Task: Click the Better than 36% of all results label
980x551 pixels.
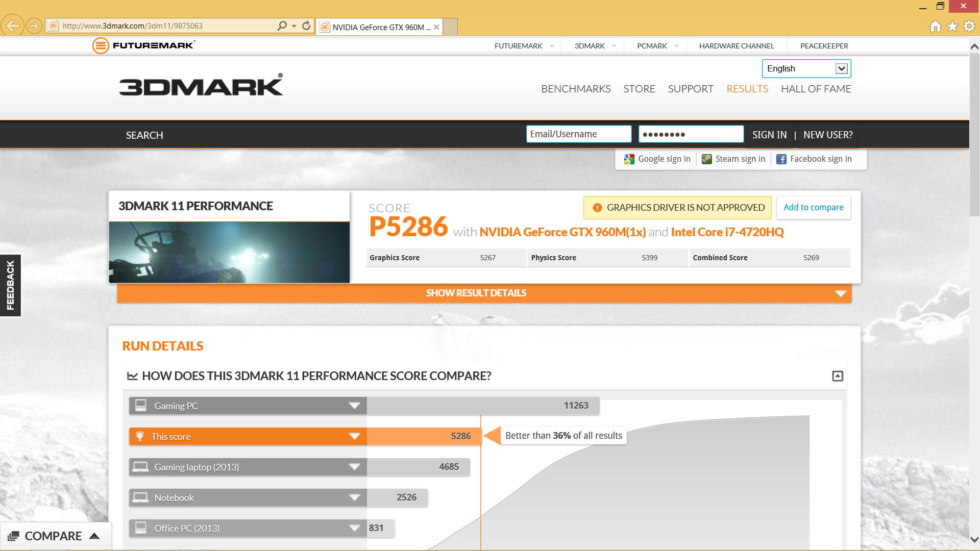Action: (x=563, y=436)
